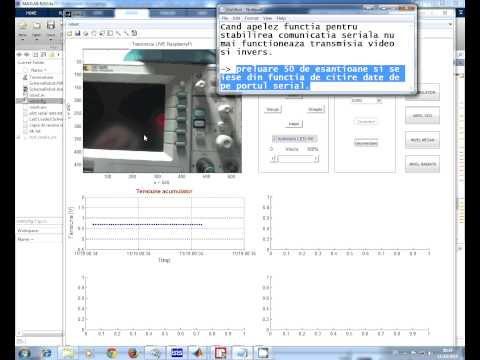Go back in Current Folder navigation
Screen dimensions: 480x360
(19, 54)
